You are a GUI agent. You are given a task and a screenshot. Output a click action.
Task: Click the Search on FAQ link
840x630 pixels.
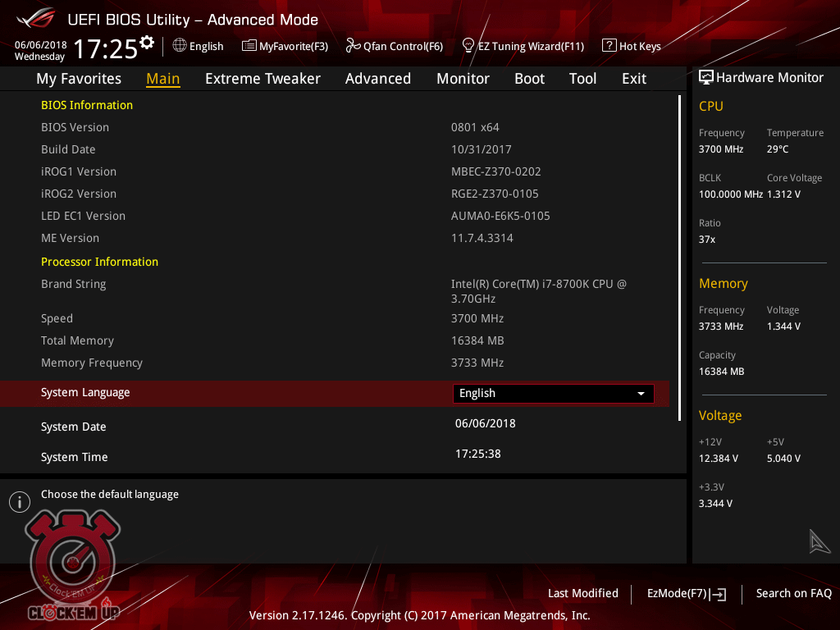(793, 593)
